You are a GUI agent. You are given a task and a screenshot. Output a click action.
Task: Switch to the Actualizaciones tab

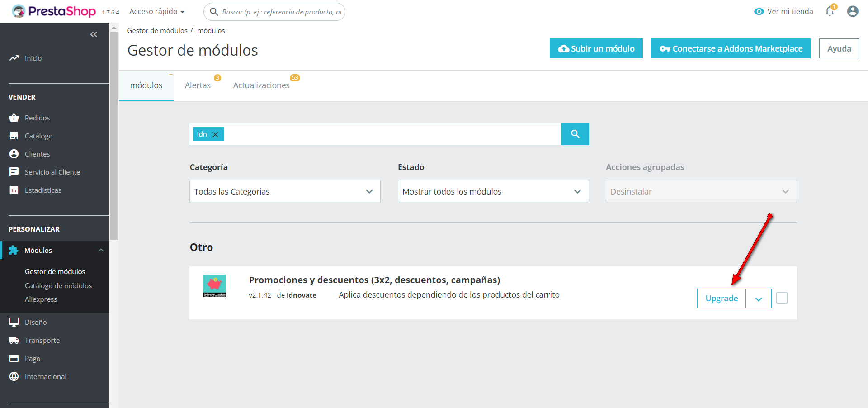pyautogui.click(x=261, y=85)
